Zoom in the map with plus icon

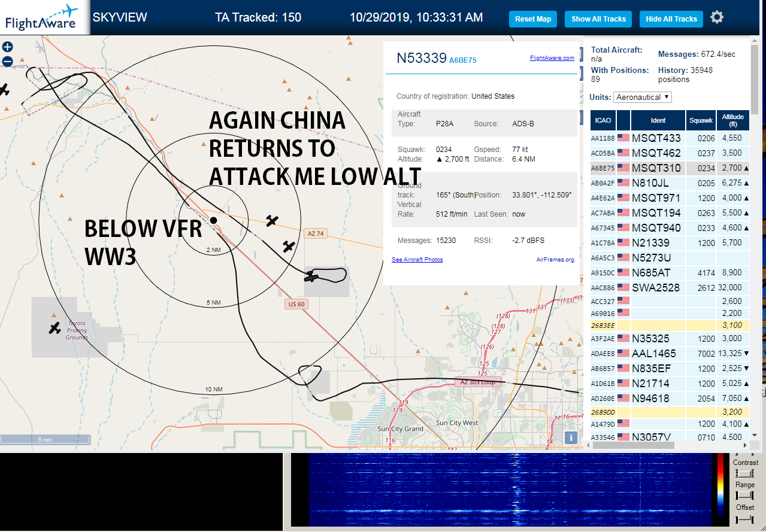pyautogui.click(x=7, y=47)
